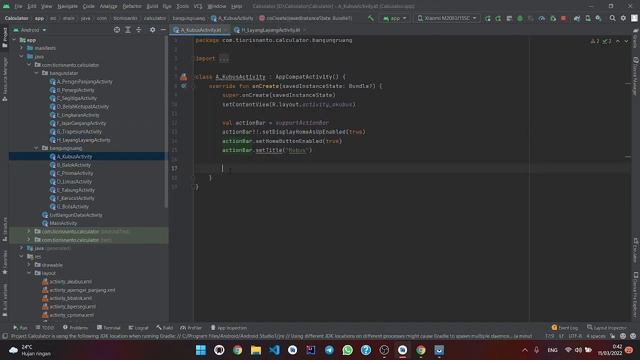Click the related XML file gutter icon beside class

click(183, 77)
